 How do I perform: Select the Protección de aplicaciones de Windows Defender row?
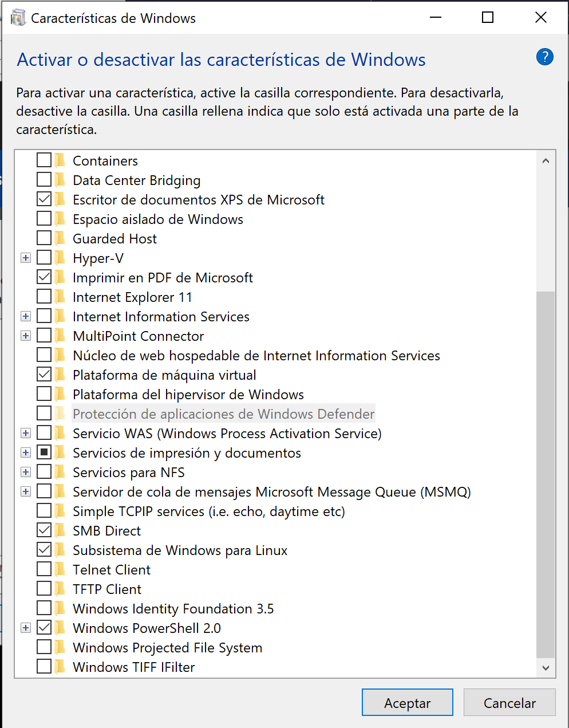(x=224, y=414)
